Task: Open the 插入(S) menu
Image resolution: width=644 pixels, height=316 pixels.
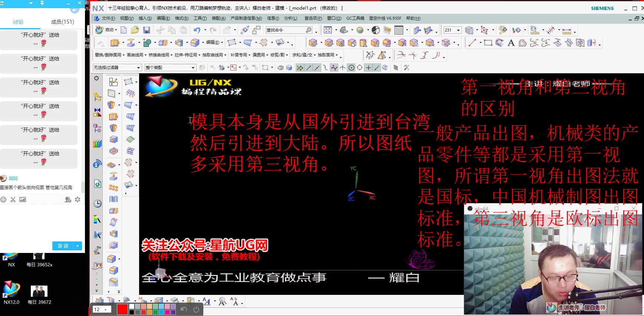Action: pyautogui.click(x=145, y=18)
